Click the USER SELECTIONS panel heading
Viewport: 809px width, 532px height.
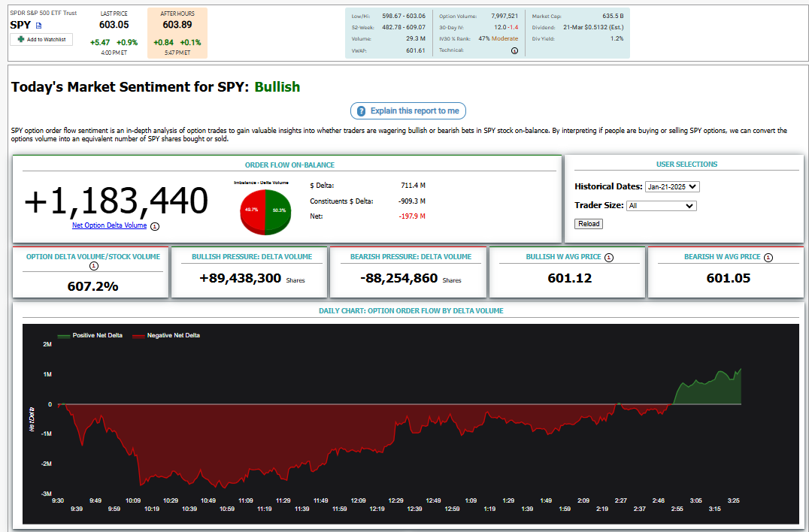pyautogui.click(x=686, y=165)
